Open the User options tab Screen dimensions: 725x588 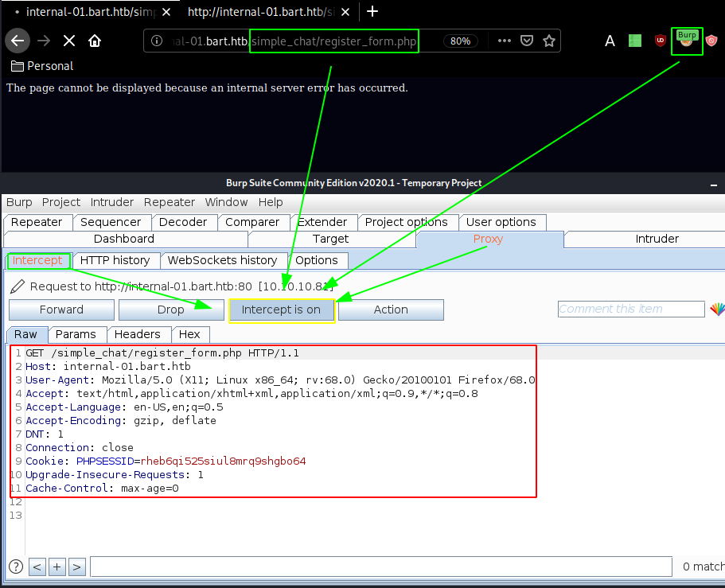[501, 222]
